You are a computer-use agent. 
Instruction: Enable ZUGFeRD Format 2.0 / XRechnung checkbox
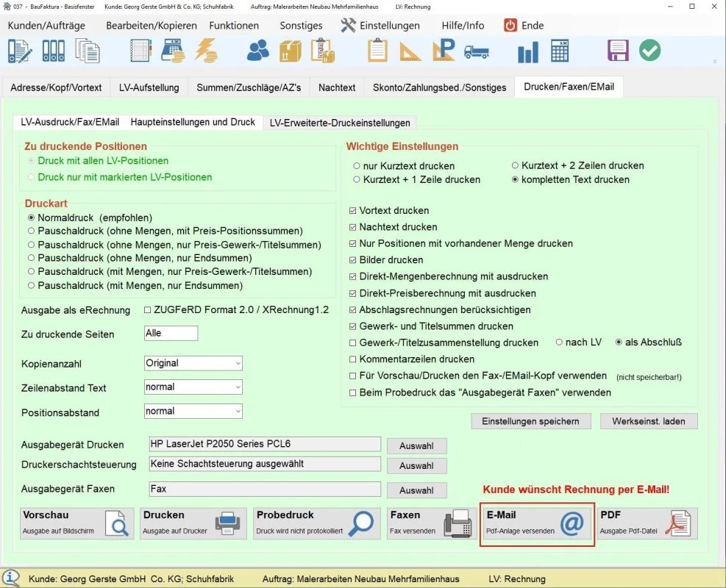[x=148, y=310]
